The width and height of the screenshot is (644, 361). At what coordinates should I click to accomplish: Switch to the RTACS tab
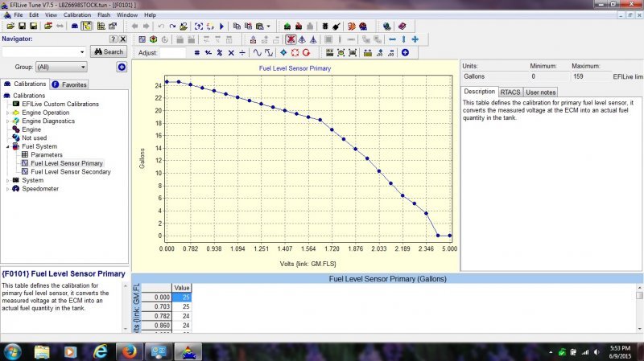pyautogui.click(x=510, y=92)
